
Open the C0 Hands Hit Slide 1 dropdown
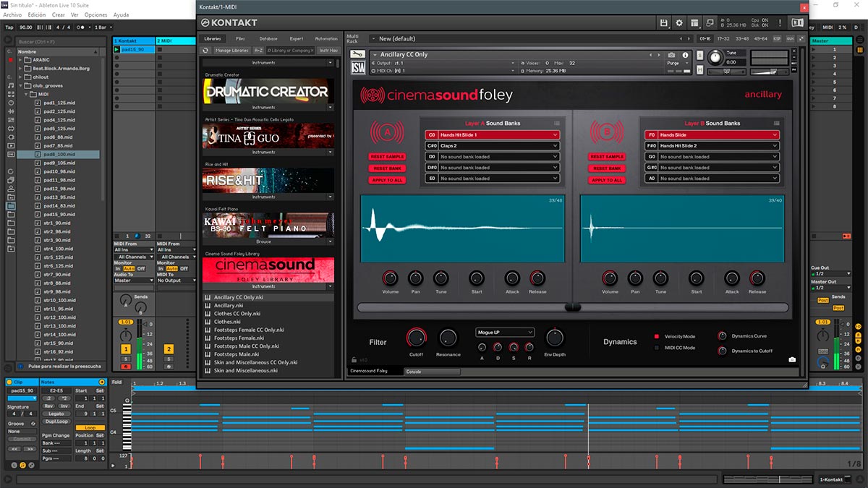click(x=493, y=134)
